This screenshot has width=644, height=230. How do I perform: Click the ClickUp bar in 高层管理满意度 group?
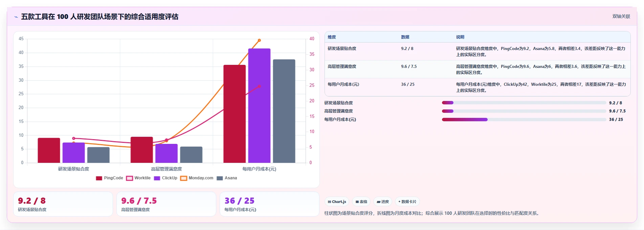coord(166,153)
